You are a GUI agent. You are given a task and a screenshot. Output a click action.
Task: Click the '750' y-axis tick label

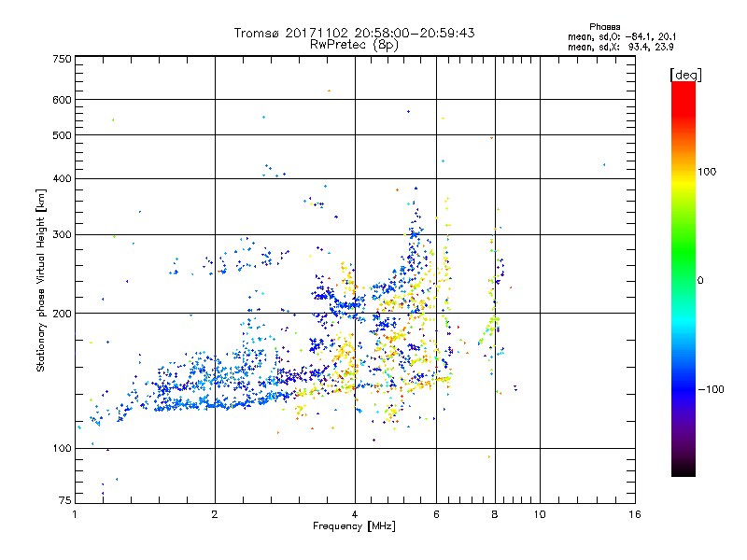point(63,59)
